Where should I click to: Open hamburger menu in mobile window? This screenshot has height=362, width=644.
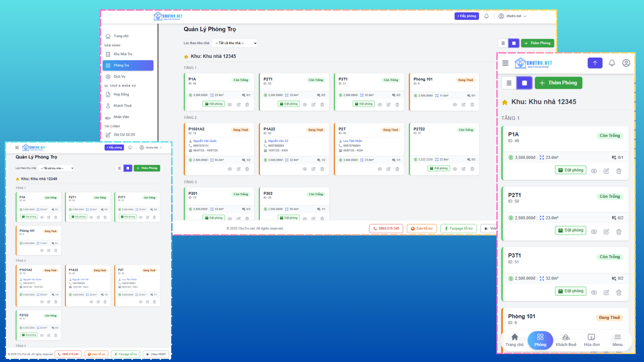click(505, 63)
